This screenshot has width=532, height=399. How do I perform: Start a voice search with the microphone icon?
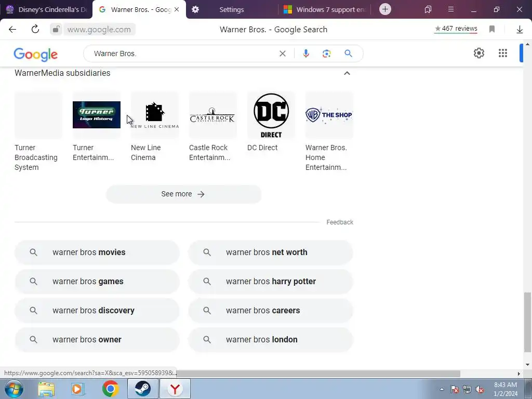click(x=306, y=54)
